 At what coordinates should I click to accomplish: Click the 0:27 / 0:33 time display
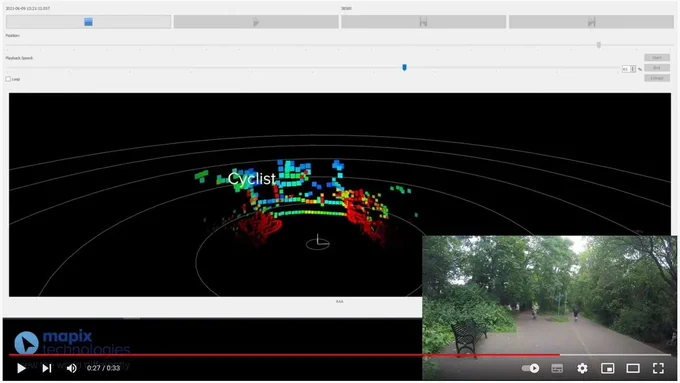point(103,368)
